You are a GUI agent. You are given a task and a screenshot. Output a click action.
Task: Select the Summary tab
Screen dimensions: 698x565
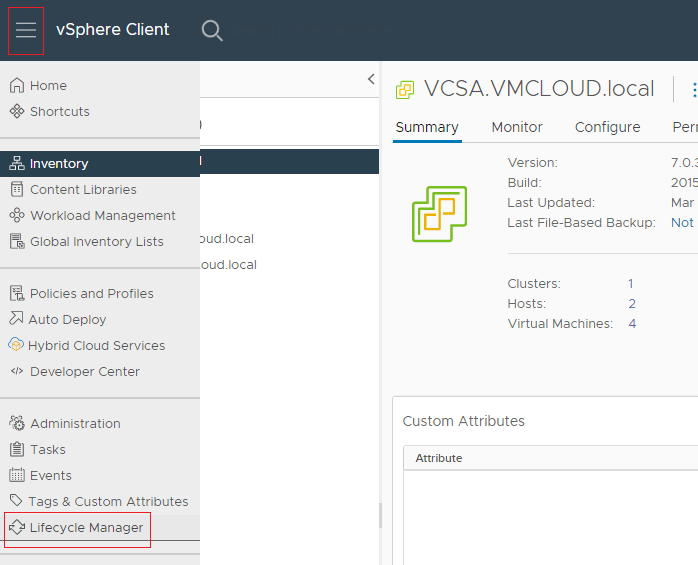click(427, 127)
